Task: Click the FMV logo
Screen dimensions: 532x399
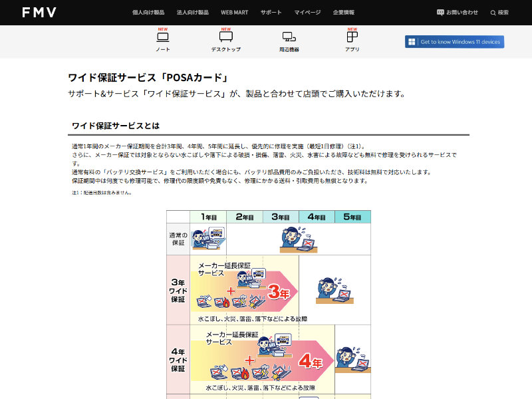Action: (39, 12)
